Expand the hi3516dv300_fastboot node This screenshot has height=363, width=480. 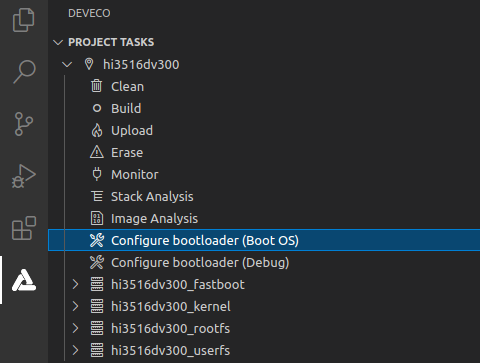pyautogui.click(x=76, y=284)
